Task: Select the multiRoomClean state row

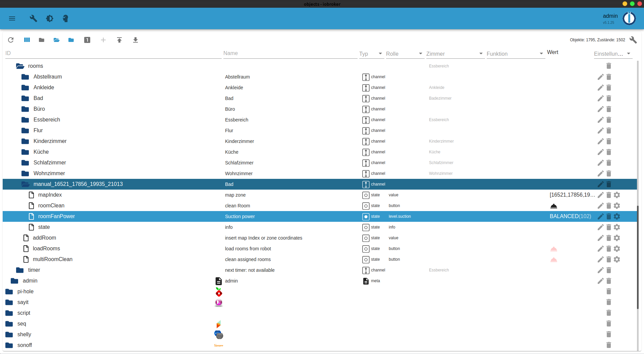Action: click(x=320, y=259)
